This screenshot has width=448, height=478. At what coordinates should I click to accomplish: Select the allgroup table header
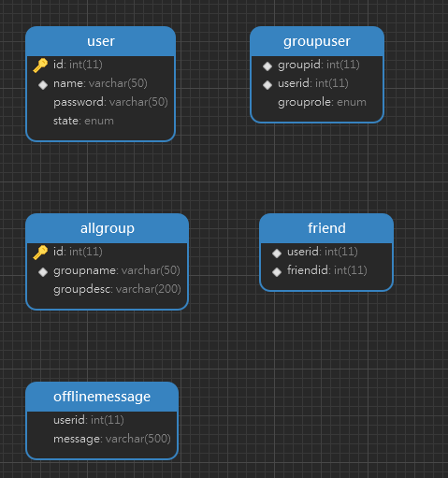108,228
